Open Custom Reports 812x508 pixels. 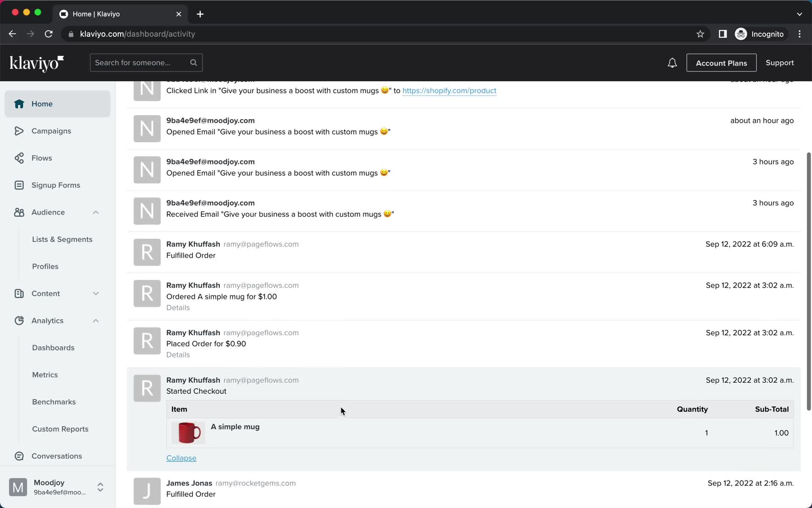(x=60, y=429)
